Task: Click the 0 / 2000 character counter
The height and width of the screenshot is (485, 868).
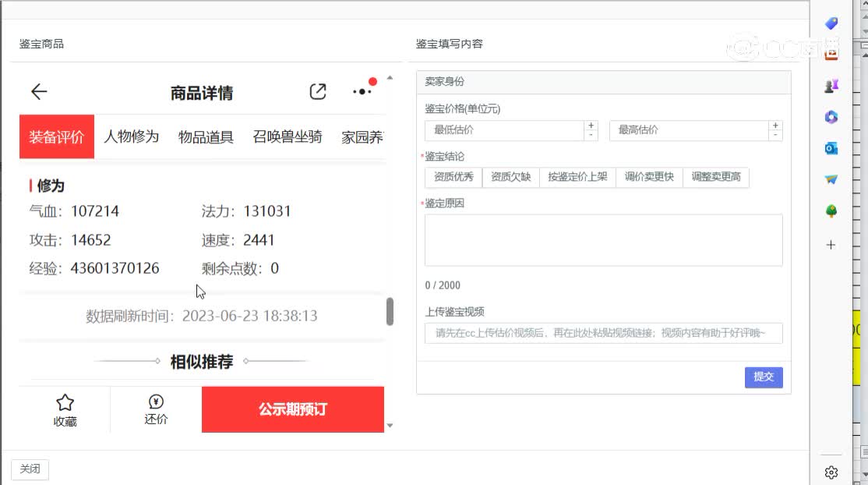Action: click(443, 285)
